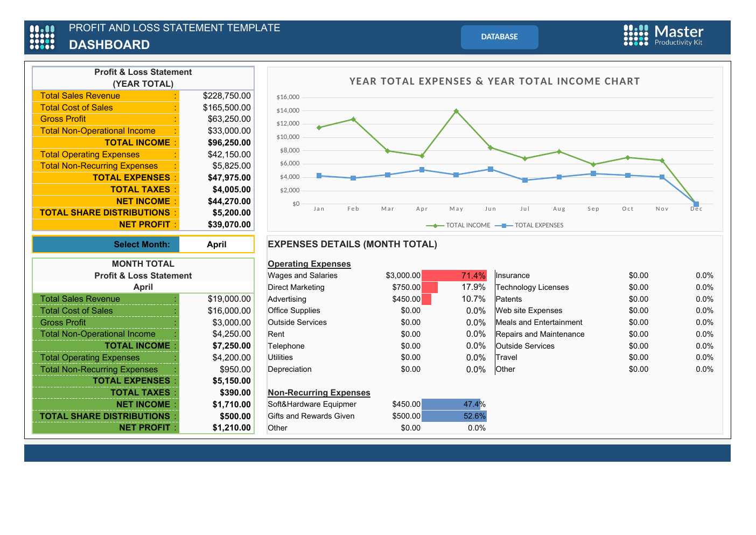This screenshot has width=756, height=535.
Task: Click the Travel expense label
Action: [x=506, y=358]
